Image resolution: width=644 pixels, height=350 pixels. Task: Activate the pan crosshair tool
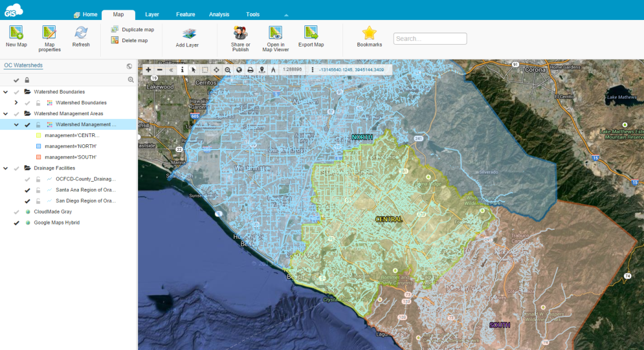216,70
